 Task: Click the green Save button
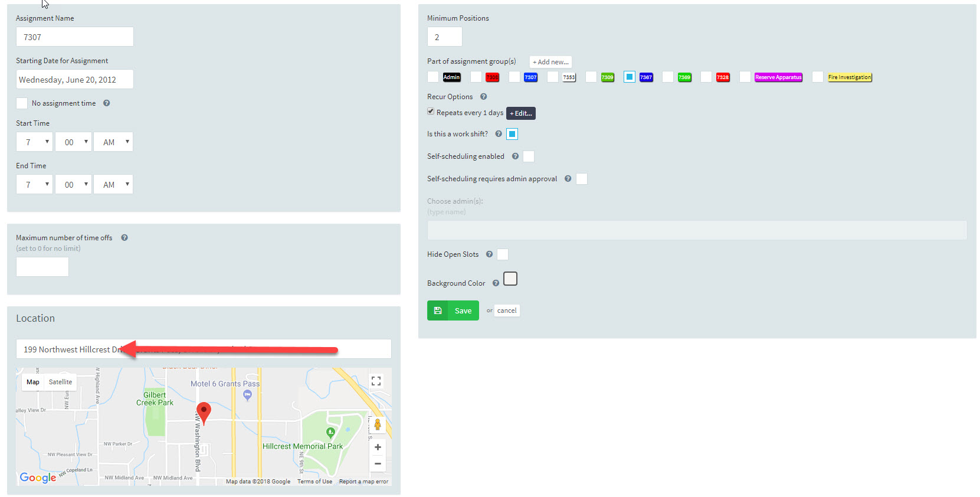click(x=453, y=310)
